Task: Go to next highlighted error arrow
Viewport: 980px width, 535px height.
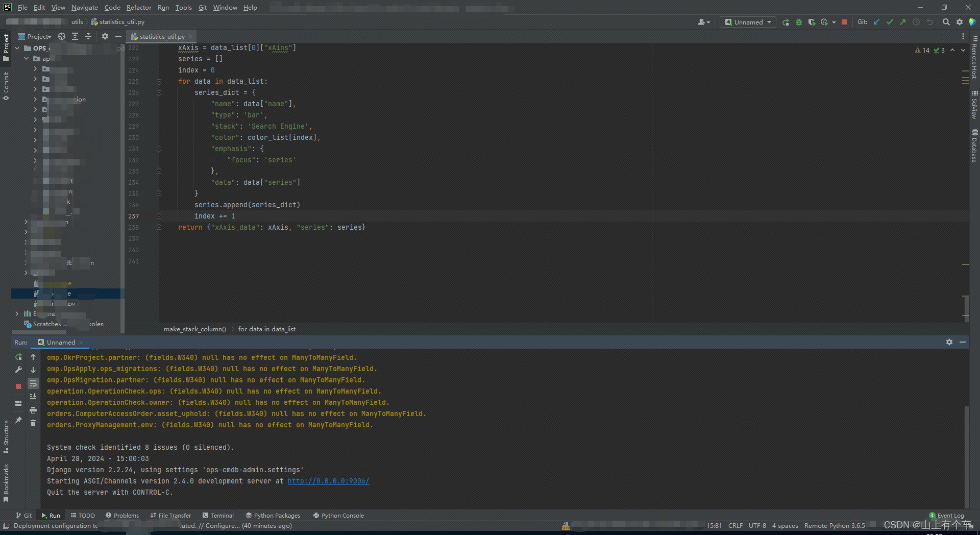Action: [x=963, y=50]
